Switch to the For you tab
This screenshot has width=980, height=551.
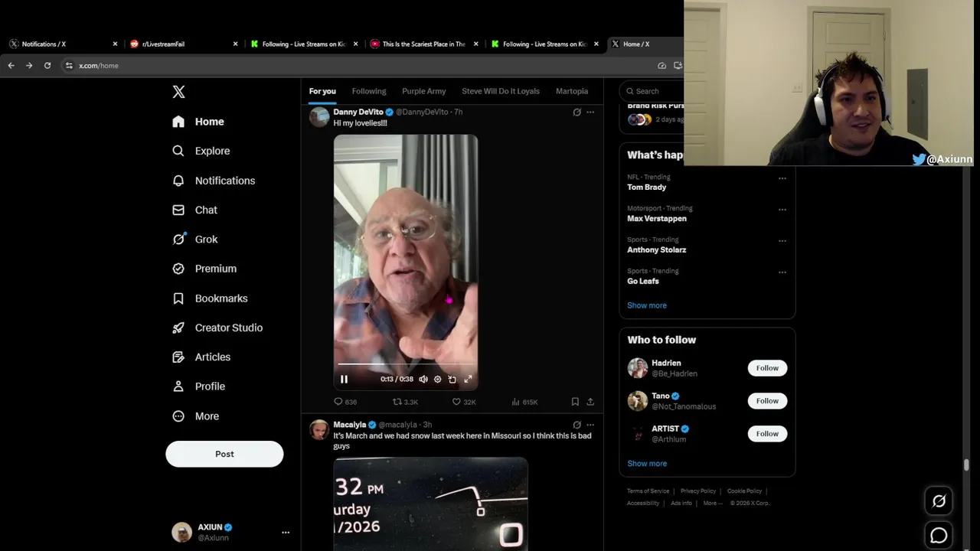coord(322,91)
